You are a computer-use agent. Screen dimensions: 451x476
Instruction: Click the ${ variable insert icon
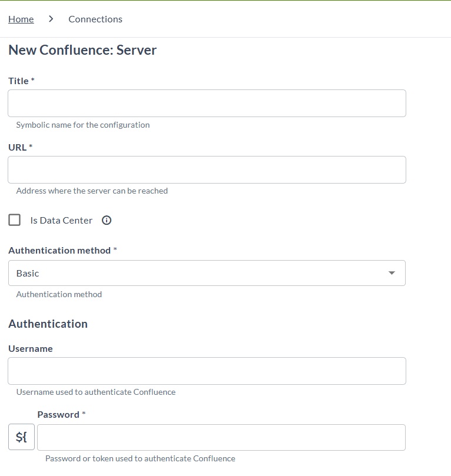[x=21, y=437]
